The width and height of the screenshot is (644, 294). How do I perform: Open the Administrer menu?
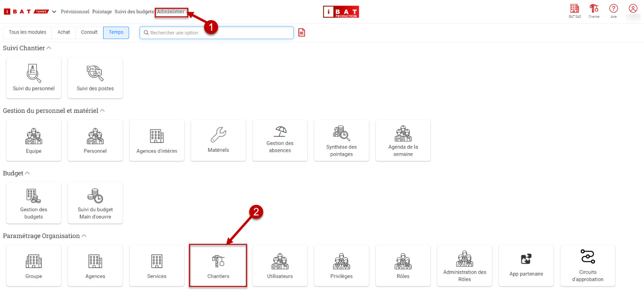point(171,12)
